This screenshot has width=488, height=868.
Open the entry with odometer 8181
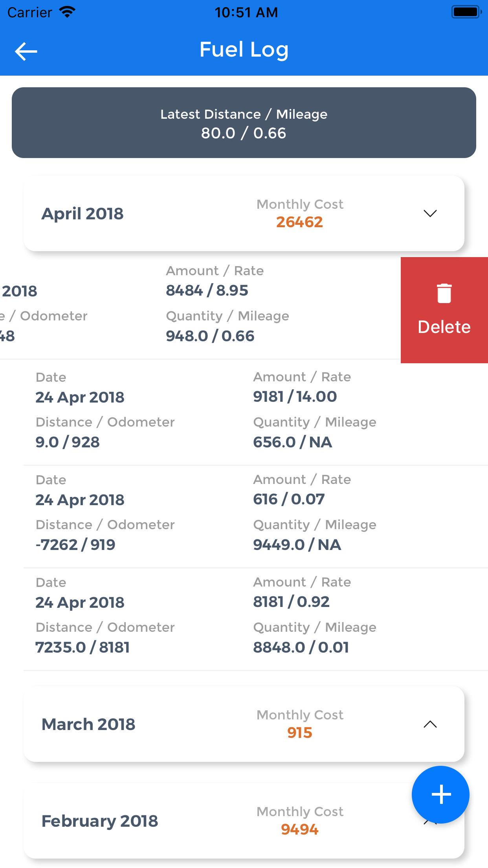point(256,620)
